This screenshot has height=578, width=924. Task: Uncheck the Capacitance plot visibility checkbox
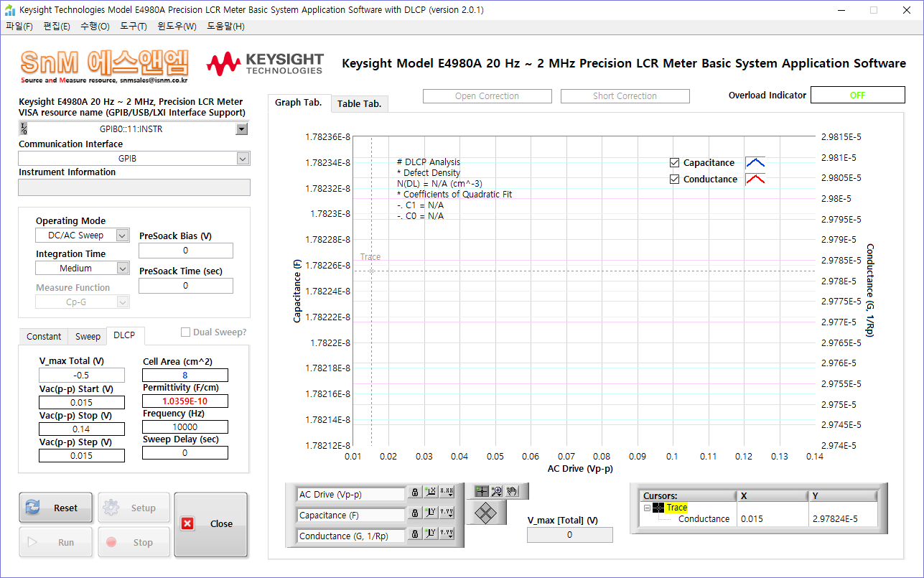pyautogui.click(x=674, y=163)
